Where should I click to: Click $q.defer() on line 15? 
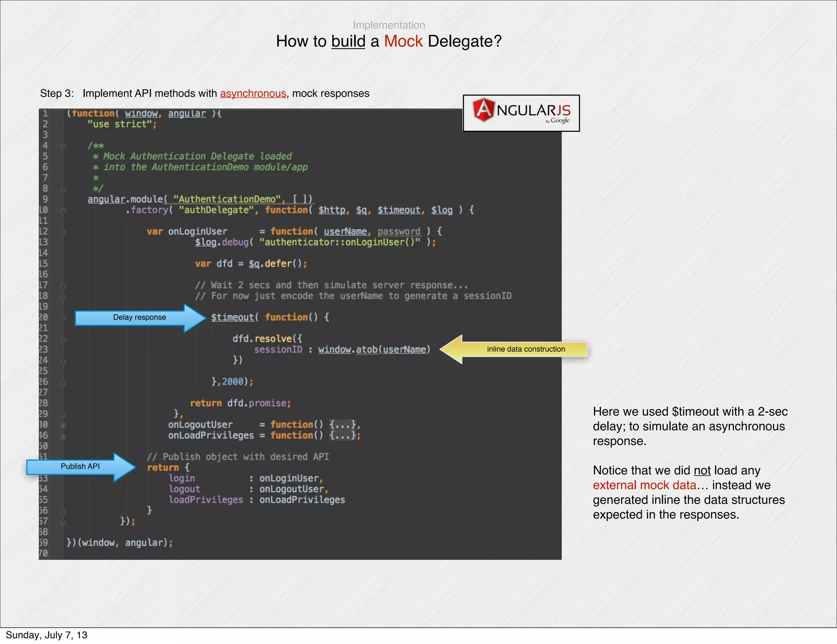click(x=276, y=264)
